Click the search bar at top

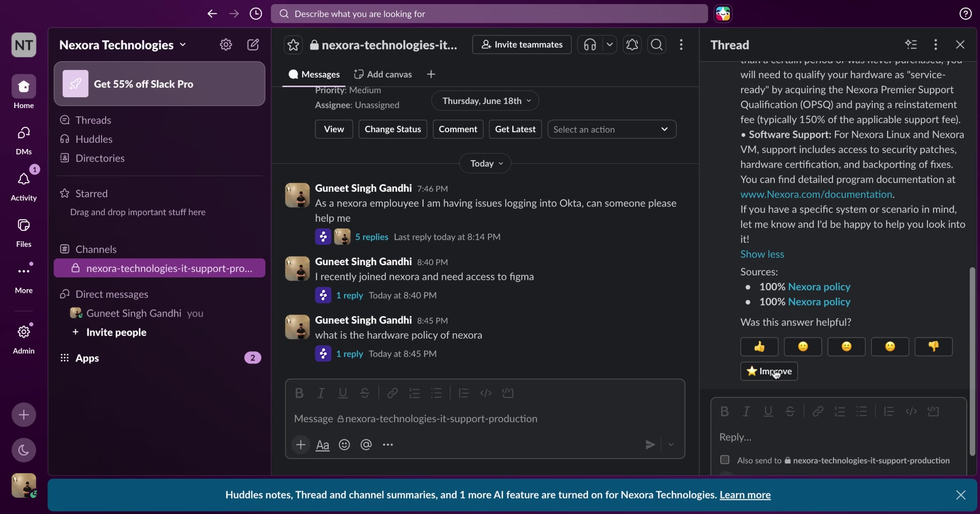pos(489,14)
